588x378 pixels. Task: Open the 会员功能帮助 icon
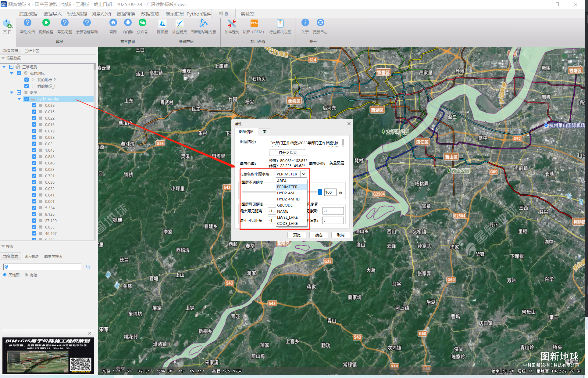click(x=87, y=23)
